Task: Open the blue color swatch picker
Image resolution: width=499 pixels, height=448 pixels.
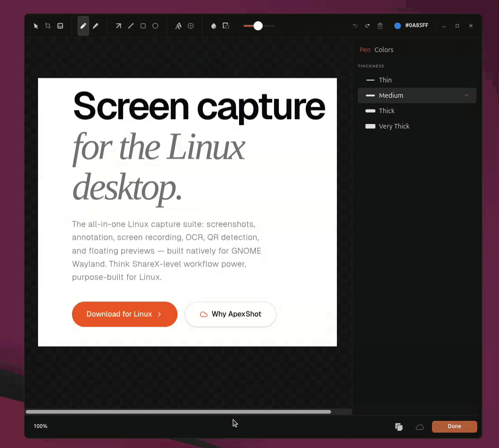Action: [398, 26]
